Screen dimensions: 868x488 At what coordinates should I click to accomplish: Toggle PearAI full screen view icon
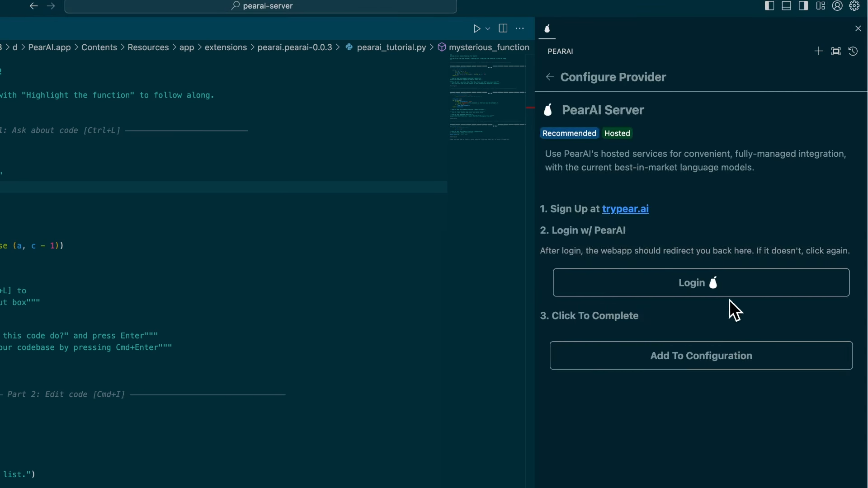point(836,52)
